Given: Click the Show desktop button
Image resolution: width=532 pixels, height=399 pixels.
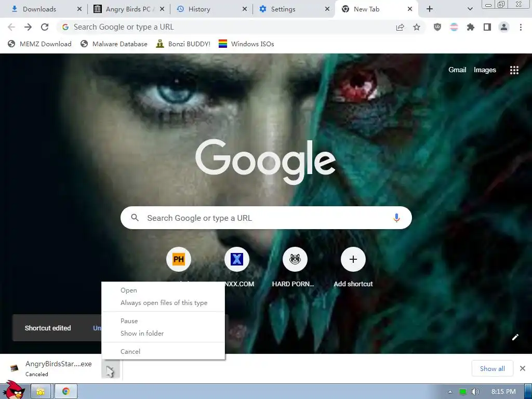Looking at the screenshot, I should coord(528,392).
